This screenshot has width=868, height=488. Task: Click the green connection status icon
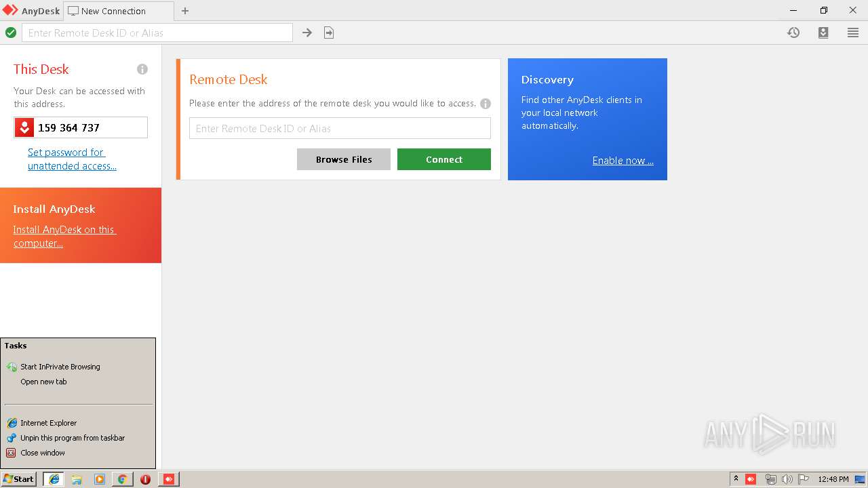(x=11, y=33)
